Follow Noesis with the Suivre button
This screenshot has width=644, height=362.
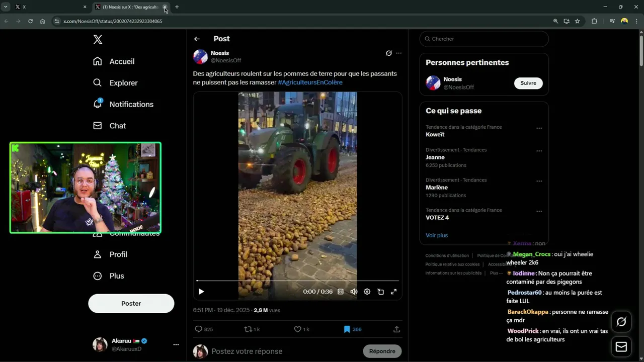pyautogui.click(x=528, y=83)
